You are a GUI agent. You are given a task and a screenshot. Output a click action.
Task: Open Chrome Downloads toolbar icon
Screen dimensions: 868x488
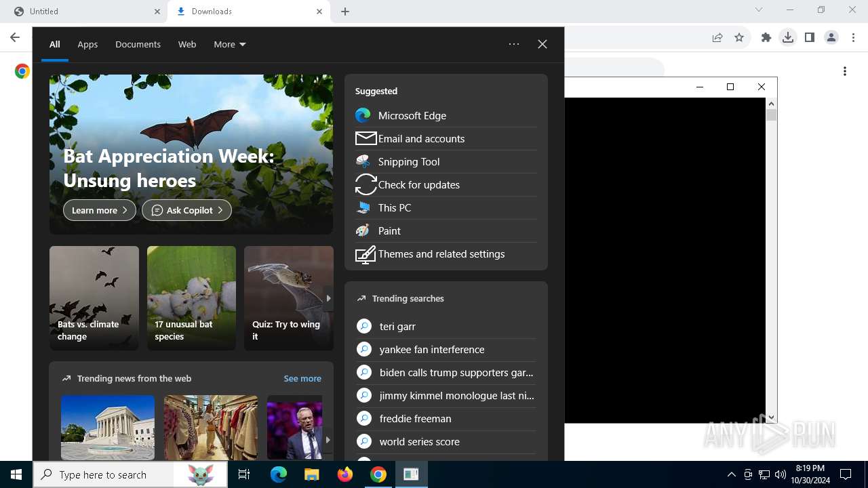click(788, 37)
